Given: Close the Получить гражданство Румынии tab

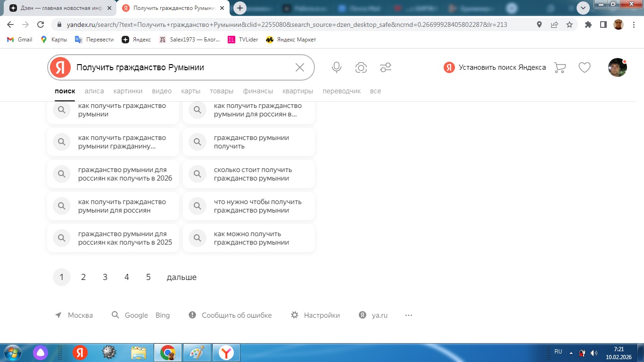Looking at the screenshot, I should pos(222,8).
